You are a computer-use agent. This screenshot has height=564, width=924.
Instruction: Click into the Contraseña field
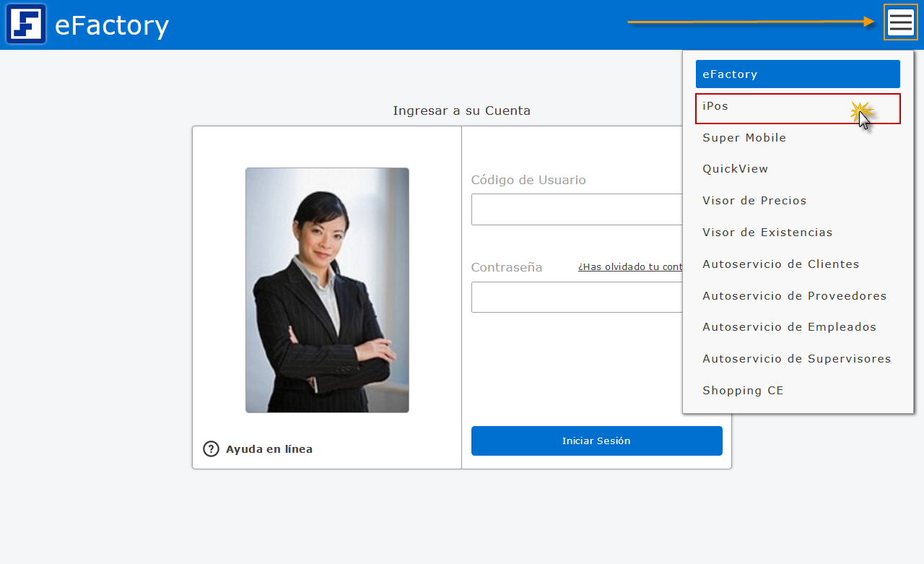point(577,297)
